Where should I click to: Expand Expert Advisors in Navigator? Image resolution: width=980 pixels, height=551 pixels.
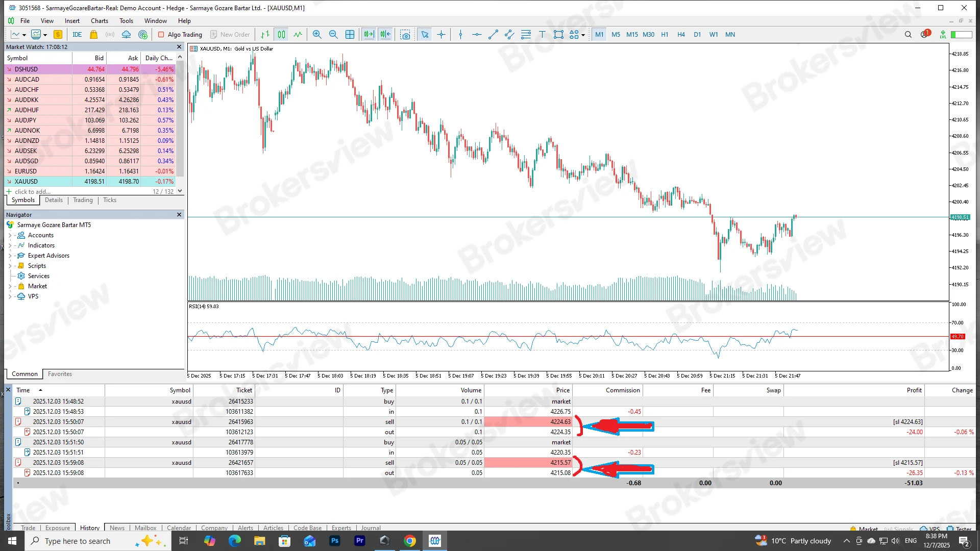tap(10, 256)
